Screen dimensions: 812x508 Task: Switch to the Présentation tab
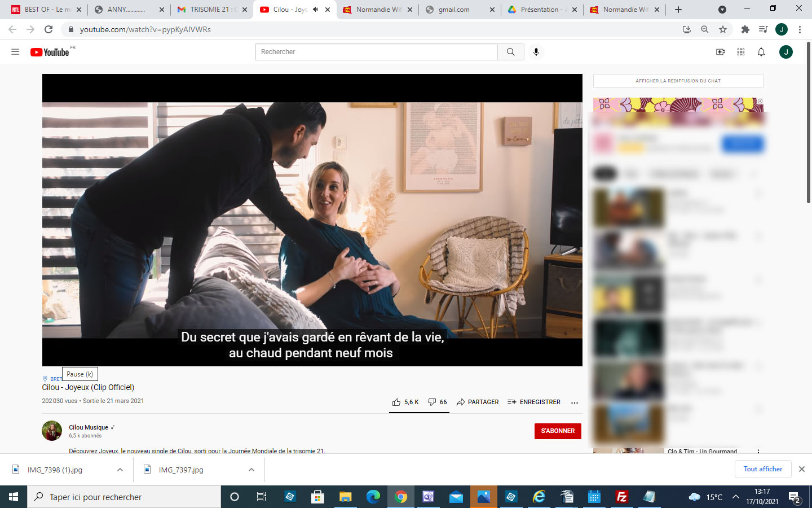(x=544, y=10)
